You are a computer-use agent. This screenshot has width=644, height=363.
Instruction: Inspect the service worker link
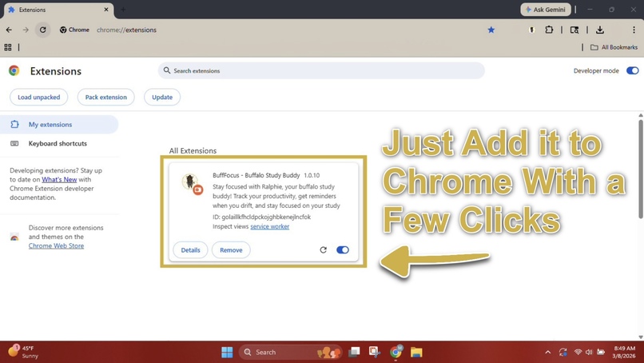click(x=270, y=226)
